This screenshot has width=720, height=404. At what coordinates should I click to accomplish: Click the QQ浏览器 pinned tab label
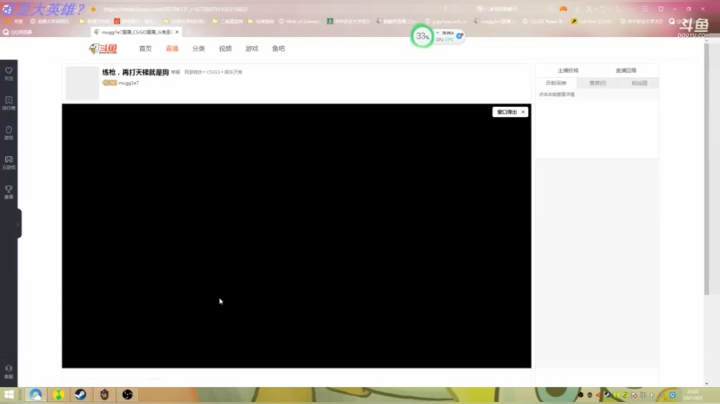click(18, 32)
